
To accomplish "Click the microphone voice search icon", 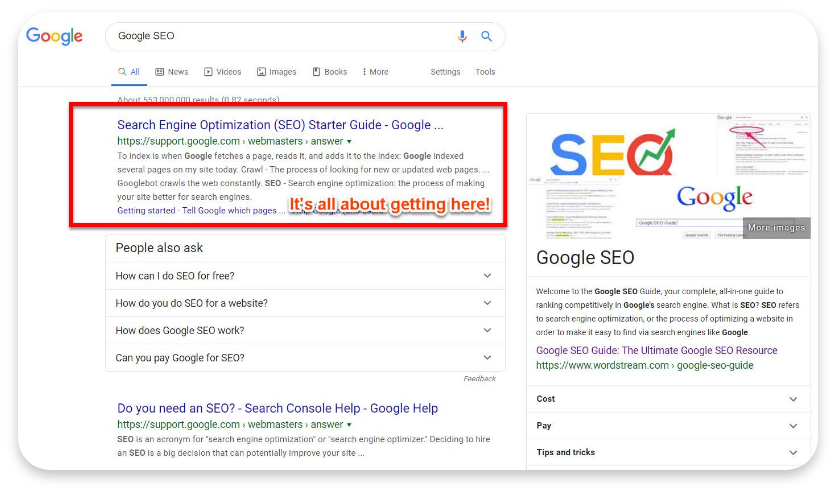I will [x=462, y=36].
